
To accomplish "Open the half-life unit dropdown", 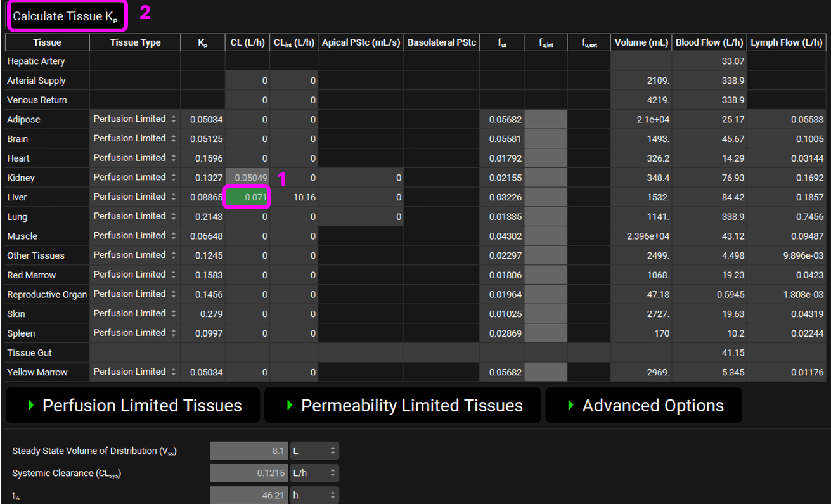I will 314,495.
